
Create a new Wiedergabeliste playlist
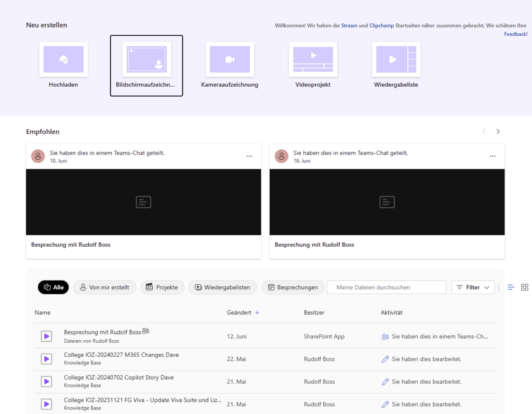pos(396,60)
